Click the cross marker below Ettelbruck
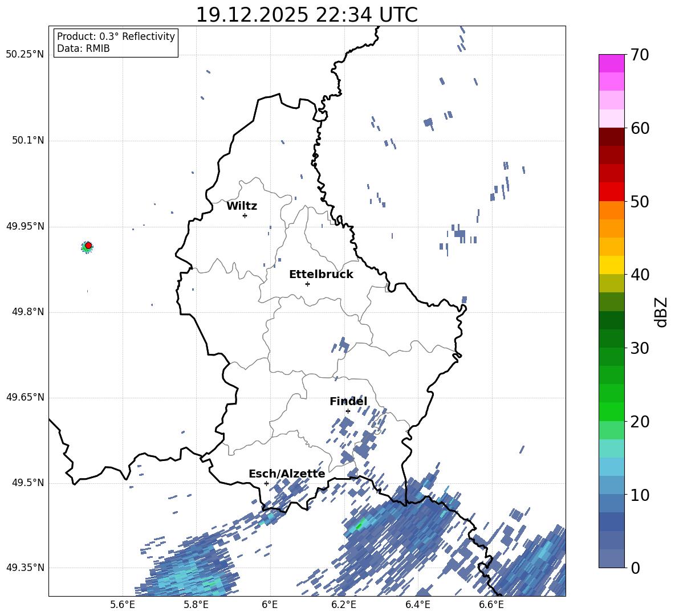This screenshot has height=616, width=675. (307, 284)
